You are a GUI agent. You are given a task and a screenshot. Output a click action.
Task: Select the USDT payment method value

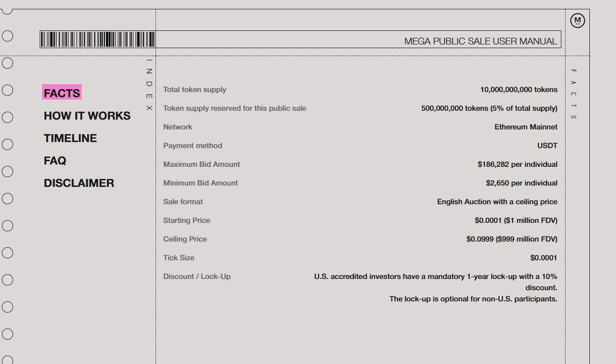(547, 145)
